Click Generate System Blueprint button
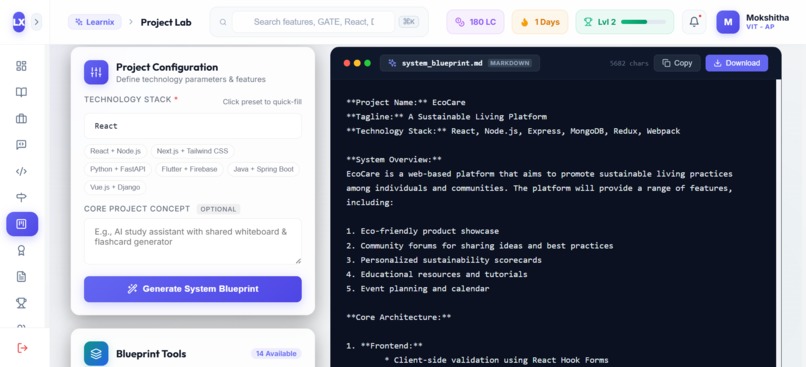The image size is (806, 367). tap(193, 289)
